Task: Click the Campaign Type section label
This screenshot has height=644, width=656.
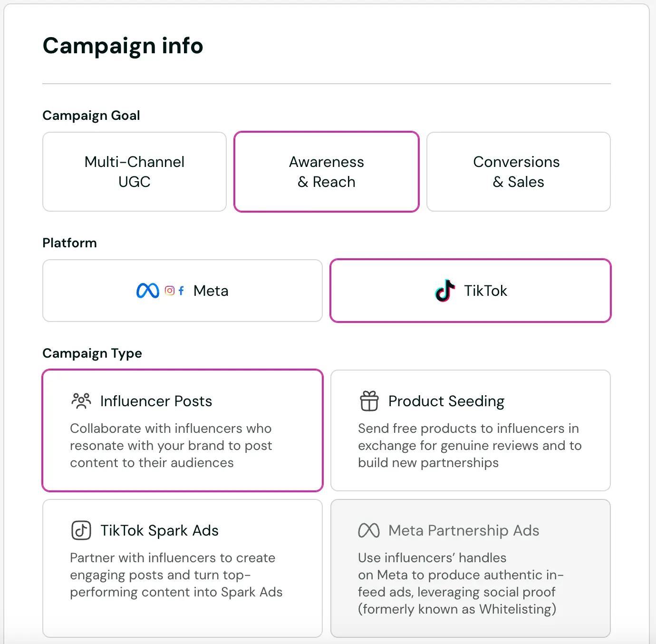Action: coord(92,353)
